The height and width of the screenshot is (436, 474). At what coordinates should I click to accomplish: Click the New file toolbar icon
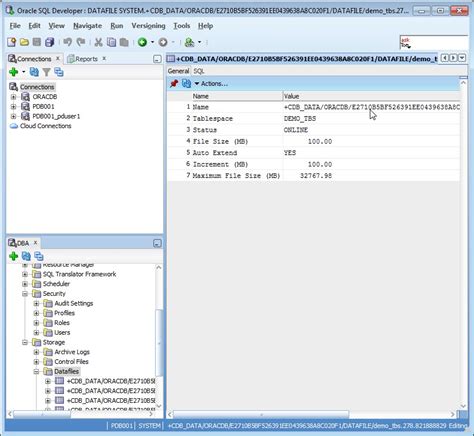[11, 42]
